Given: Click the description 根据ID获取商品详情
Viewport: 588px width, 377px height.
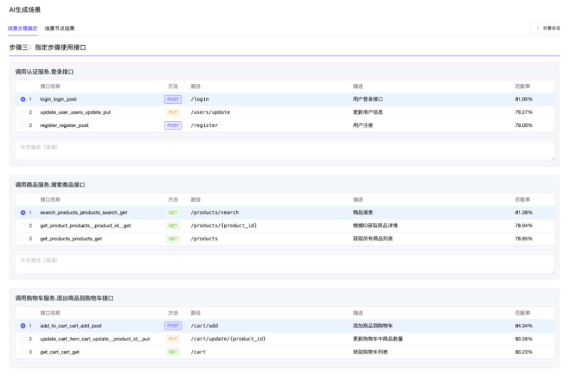Looking at the screenshot, I should click(375, 226).
